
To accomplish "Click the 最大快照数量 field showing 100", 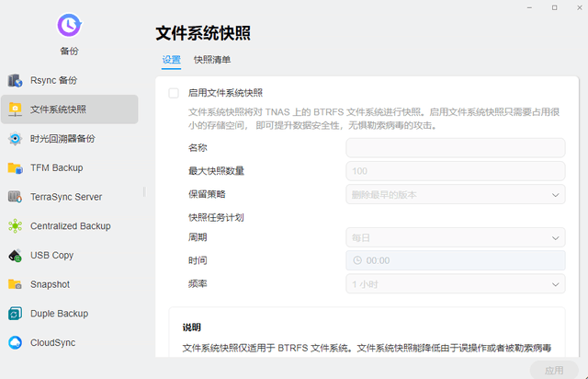I will (x=456, y=171).
